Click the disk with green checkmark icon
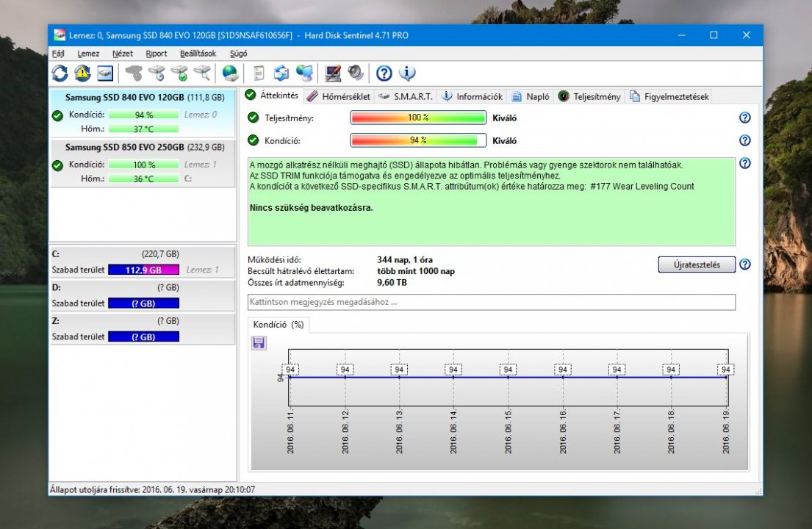 pos(180,73)
